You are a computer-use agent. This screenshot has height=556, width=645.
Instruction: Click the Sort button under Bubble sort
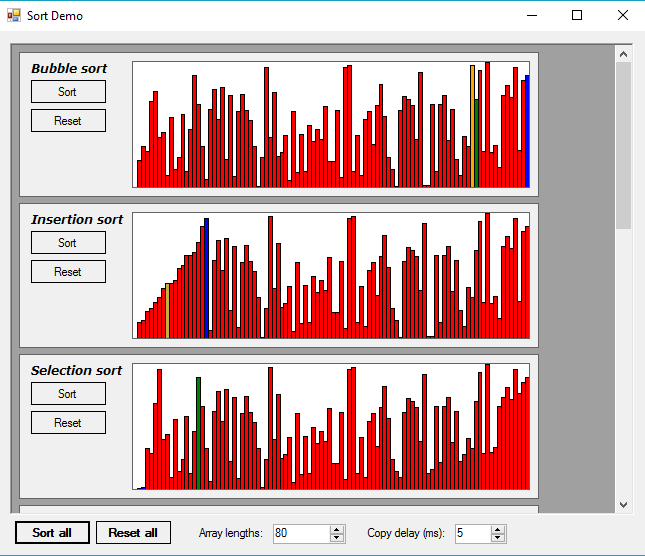(x=68, y=92)
